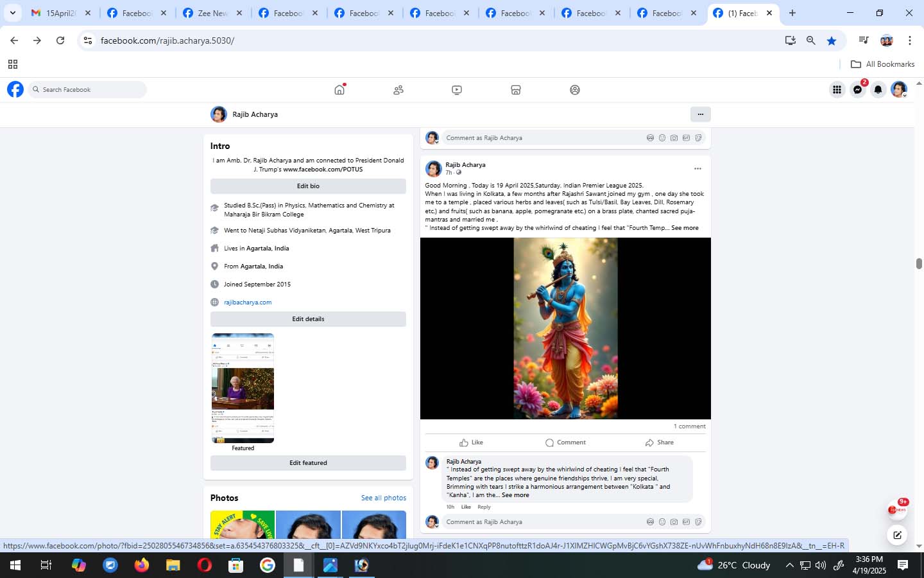Open the Facebook menu grid icon
The image size is (924, 578).
click(x=837, y=90)
